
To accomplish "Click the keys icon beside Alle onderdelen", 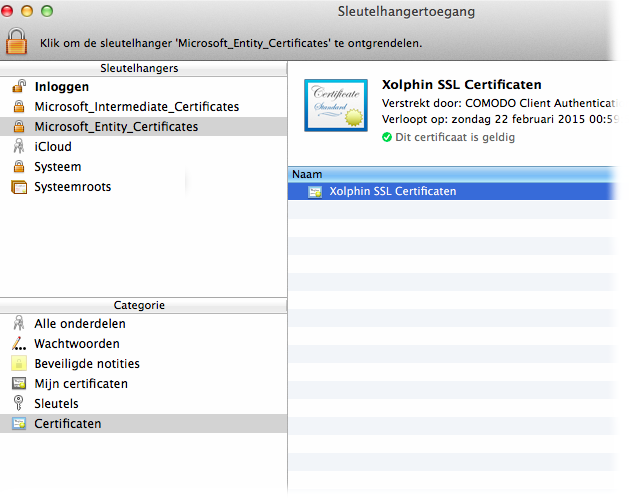I will point(19,323).
